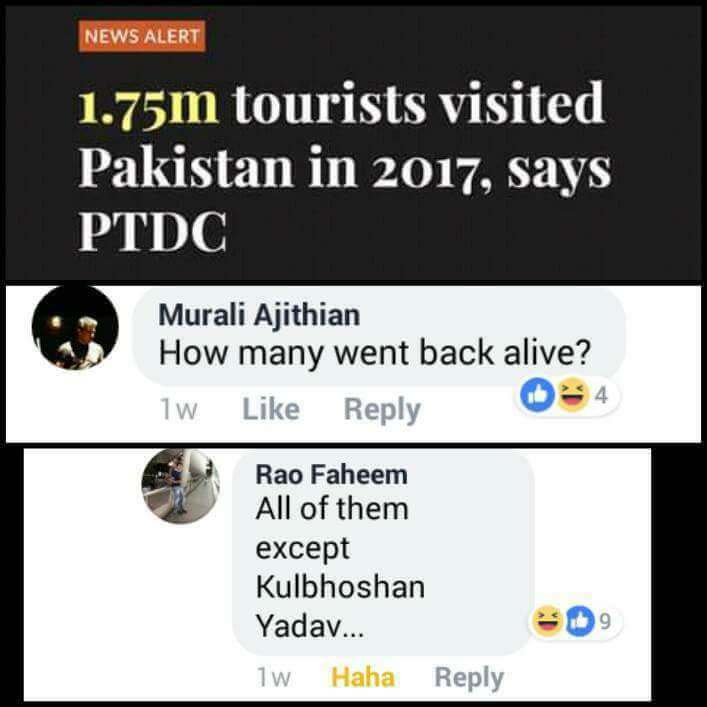
Task: Reply to Rao Faheem's comment
Action: 469,678
